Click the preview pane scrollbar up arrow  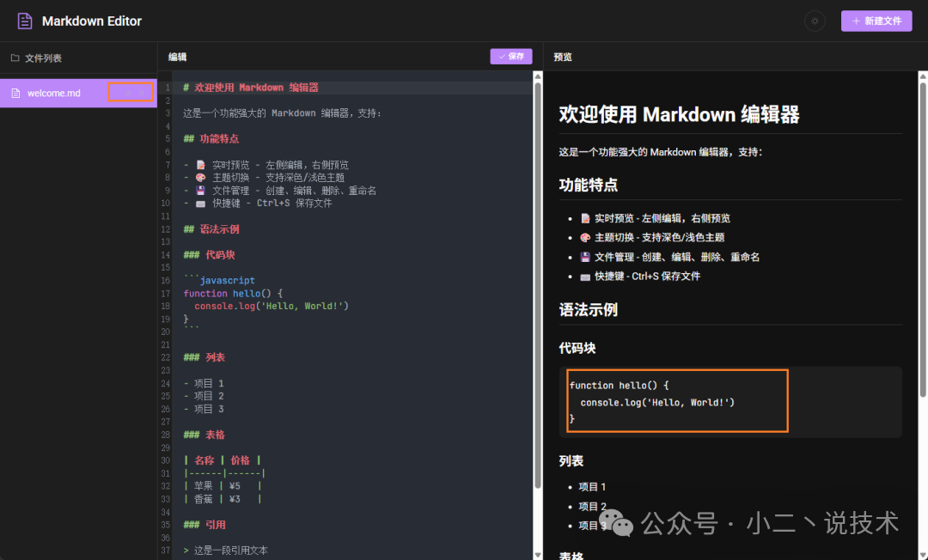click(x=923, y=76)
